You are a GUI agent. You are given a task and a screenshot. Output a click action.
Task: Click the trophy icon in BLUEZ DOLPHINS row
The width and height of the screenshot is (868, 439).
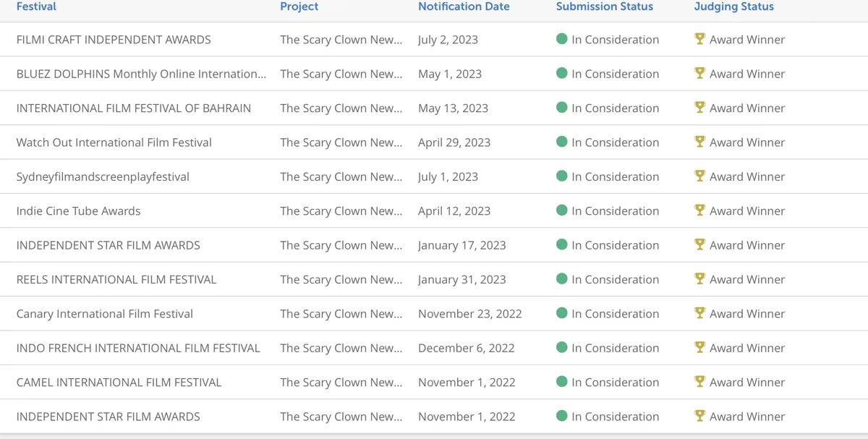[x=699, y=72]
